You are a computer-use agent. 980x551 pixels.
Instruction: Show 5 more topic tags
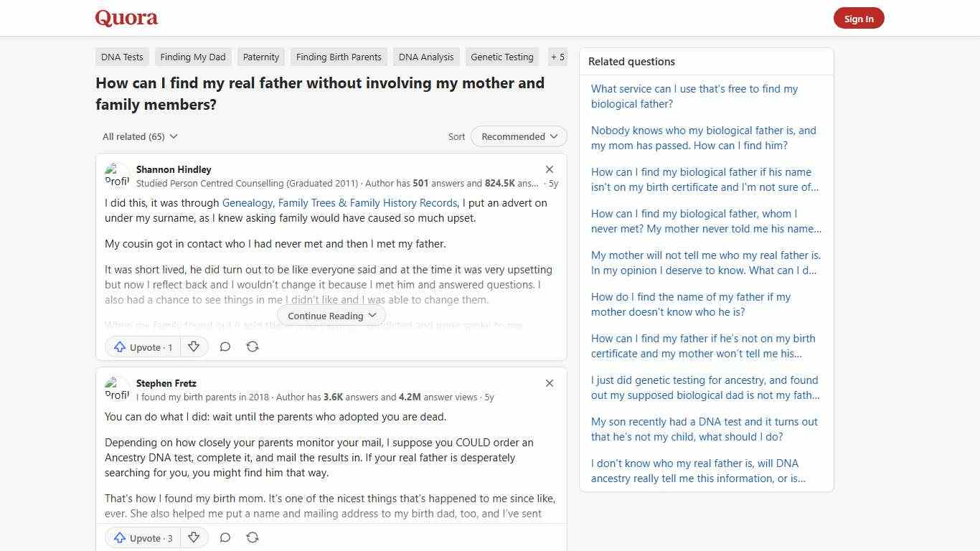point(557,57)
